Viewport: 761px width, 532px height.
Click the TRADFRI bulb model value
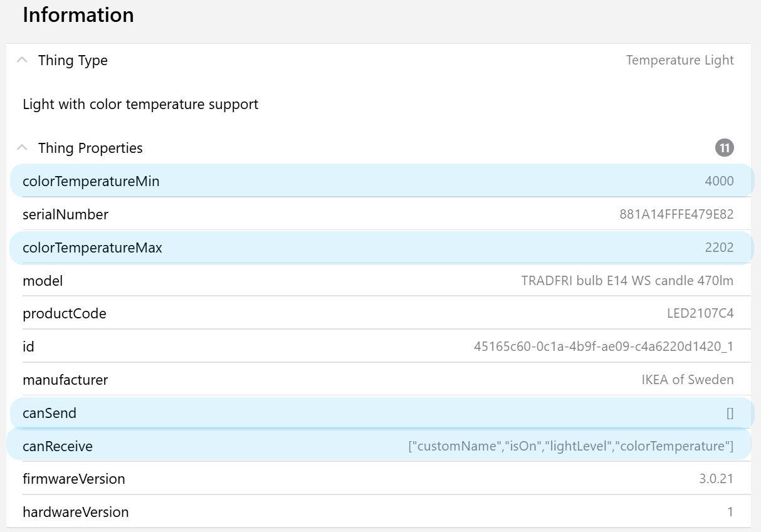coord(627,281)
